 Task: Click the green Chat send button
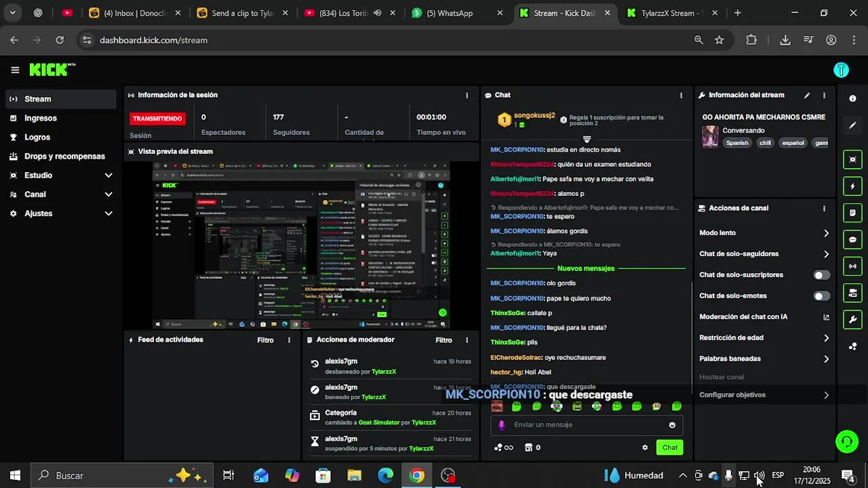click(670, 447)
